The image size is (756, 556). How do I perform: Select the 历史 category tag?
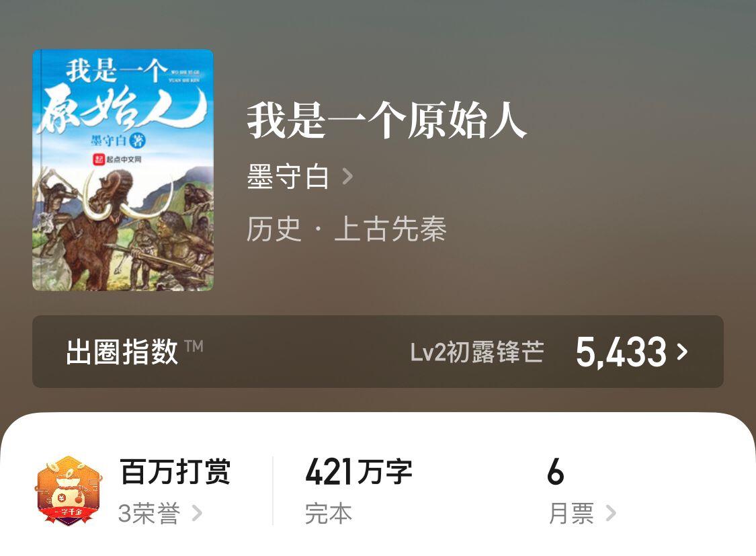click(274, 229)
